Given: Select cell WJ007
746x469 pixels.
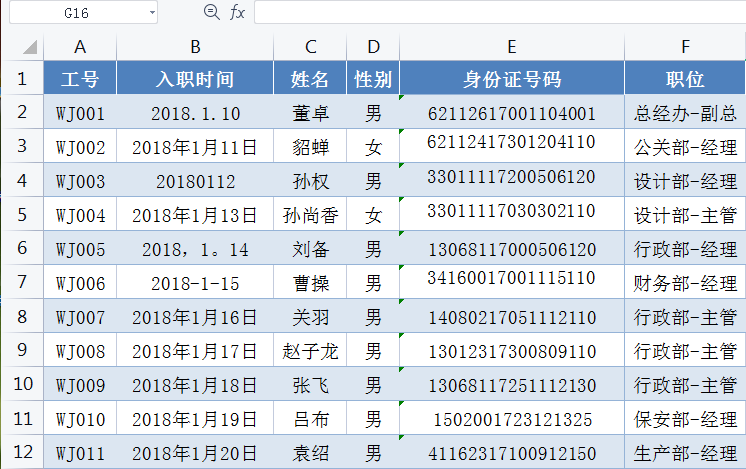Looking at the screenshot, I should 80,316.
